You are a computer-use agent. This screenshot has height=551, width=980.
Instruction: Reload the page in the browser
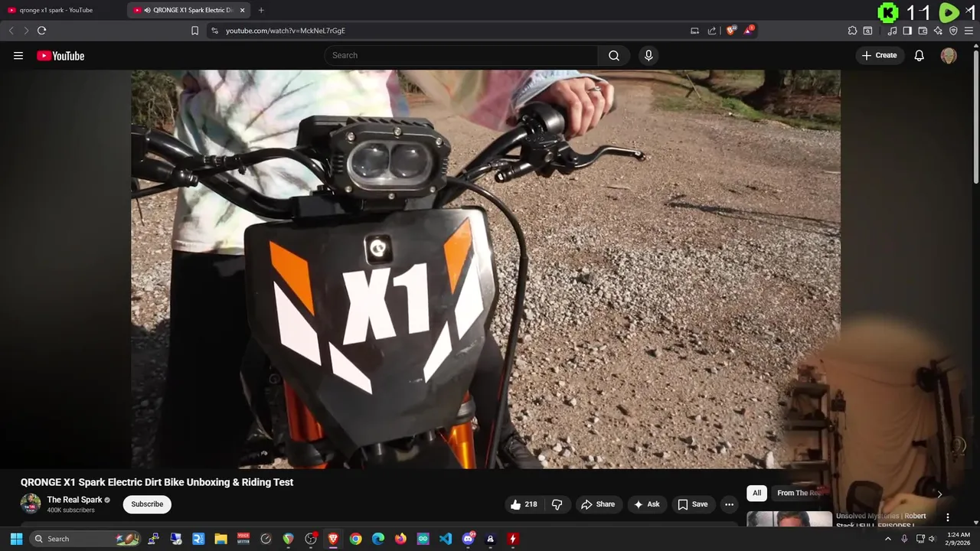41,31
